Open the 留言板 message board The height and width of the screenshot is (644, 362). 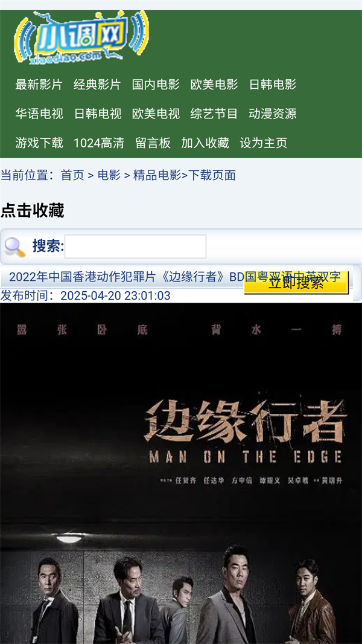coord(153,143)
